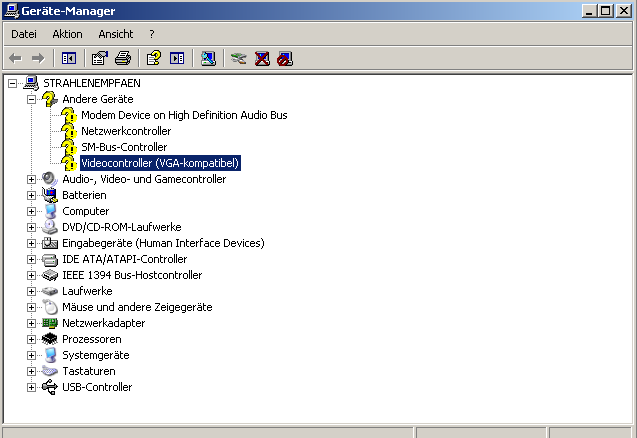The image size is (637, 438).
Task: Expand the Systemgeräte category
Action: (x=31, y=356)
